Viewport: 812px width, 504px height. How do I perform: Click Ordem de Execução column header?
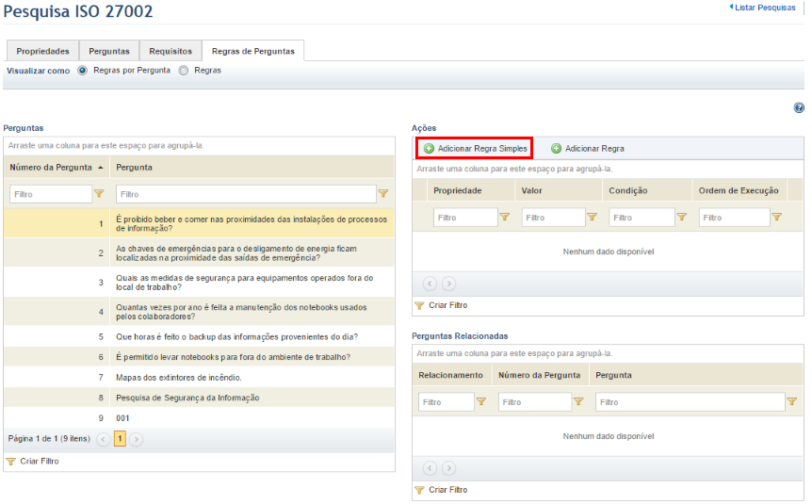pyautogui.click(x=739, y=190)
